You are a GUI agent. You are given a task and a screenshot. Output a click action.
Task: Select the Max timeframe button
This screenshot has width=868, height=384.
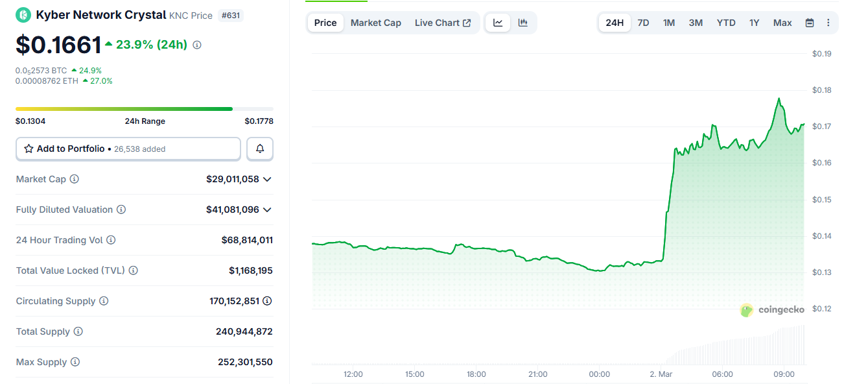click(782, 22)
